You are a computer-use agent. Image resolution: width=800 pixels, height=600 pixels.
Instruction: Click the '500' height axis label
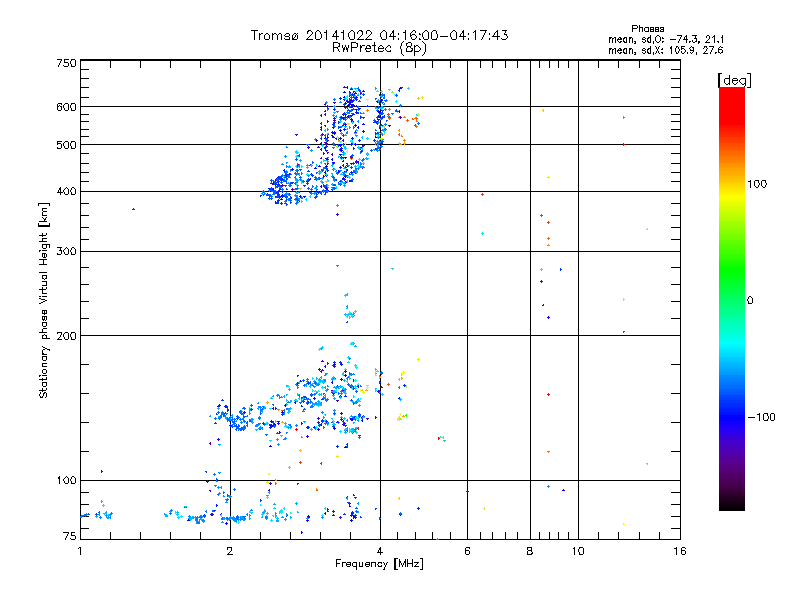pyautogui.click(x=66, y=145)
